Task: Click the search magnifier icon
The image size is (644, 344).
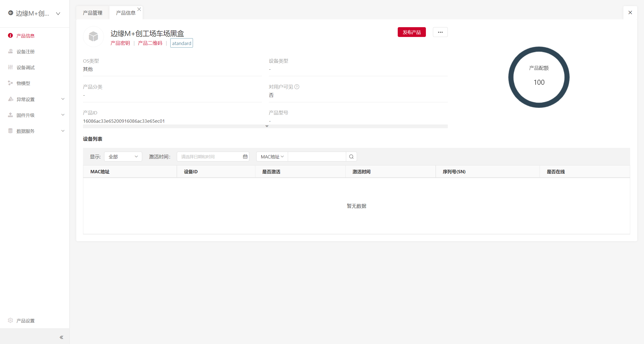Action: [x=351, y=157]
